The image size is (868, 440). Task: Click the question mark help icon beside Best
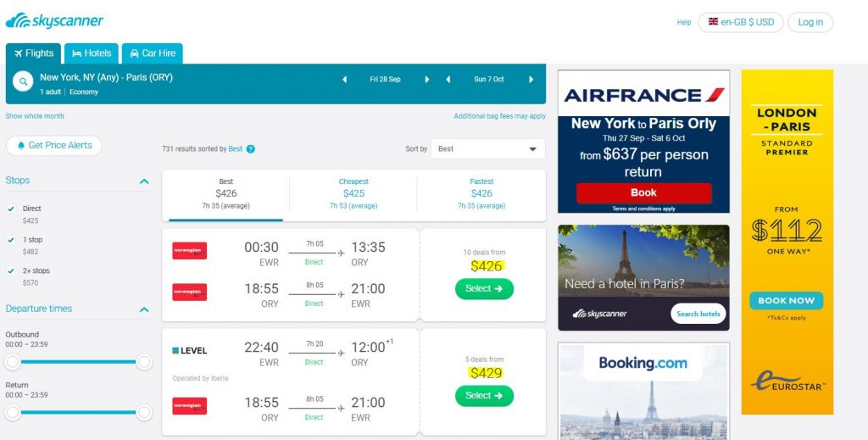click(251, 149)
